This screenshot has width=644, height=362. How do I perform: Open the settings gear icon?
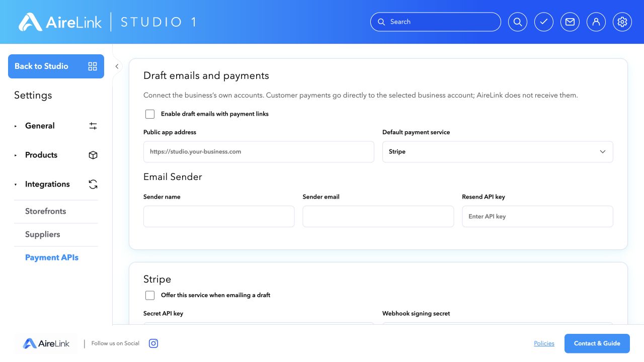click(622, 22)
